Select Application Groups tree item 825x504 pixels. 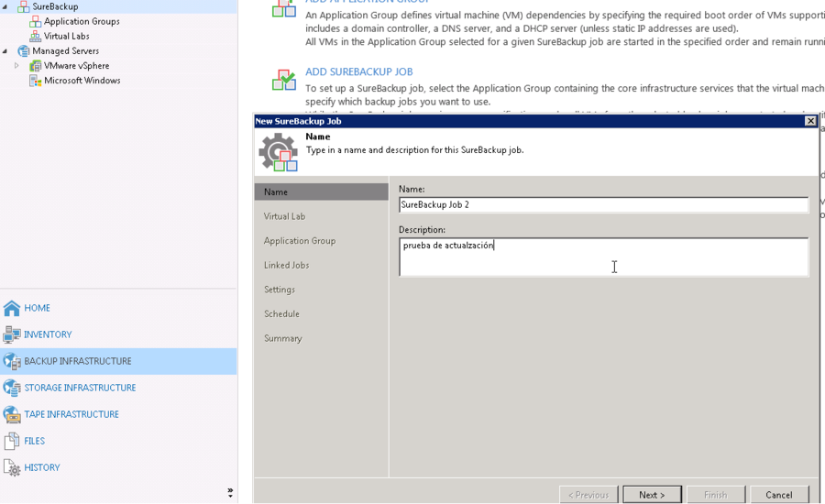[x=82, y=22]
